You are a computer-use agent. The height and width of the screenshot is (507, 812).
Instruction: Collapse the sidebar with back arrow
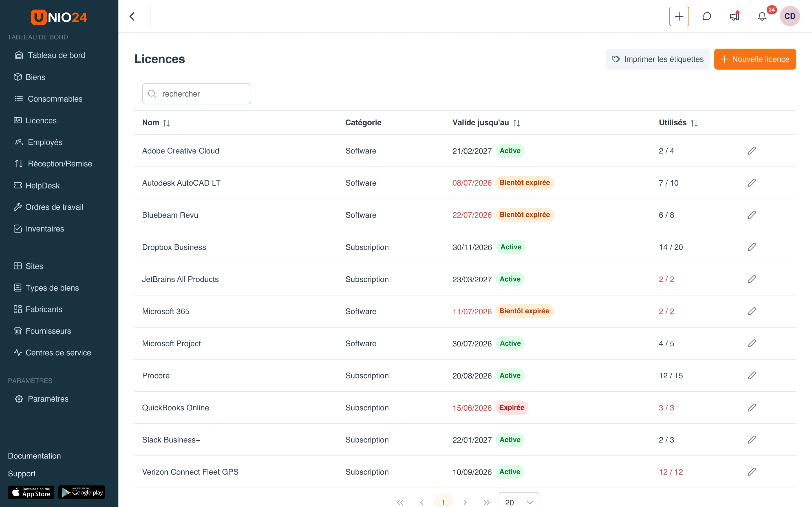132,16
